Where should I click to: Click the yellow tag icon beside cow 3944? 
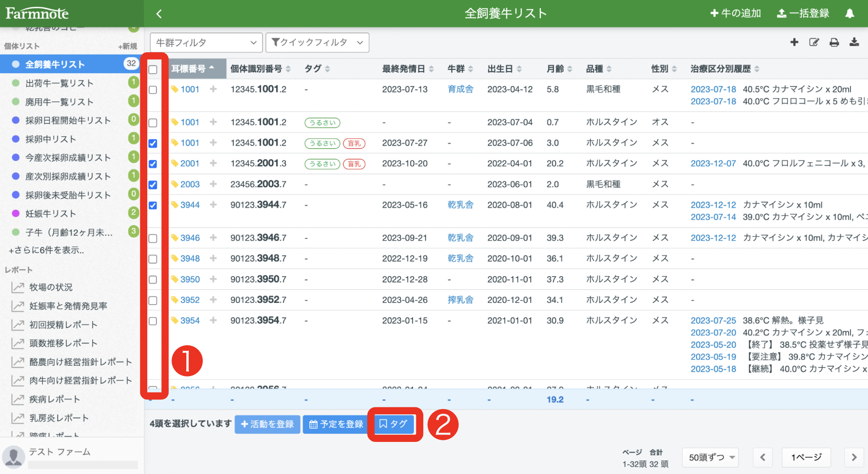pos(174,204)
